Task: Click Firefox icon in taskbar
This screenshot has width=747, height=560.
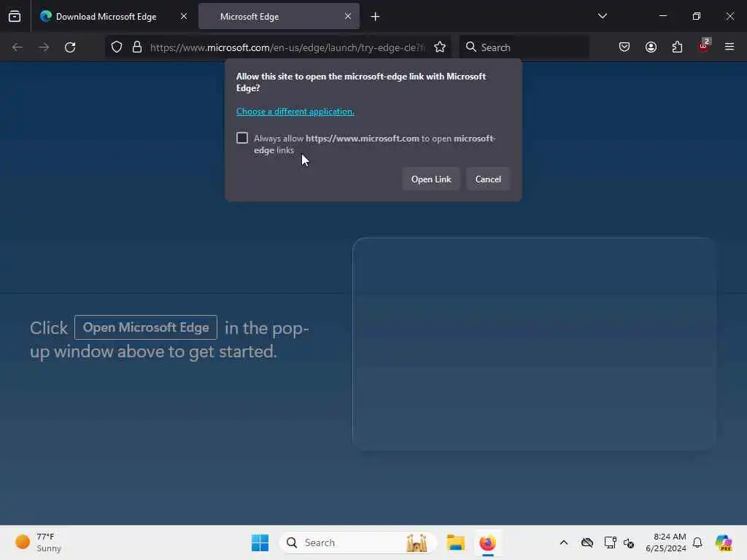Action: point(487,542)
